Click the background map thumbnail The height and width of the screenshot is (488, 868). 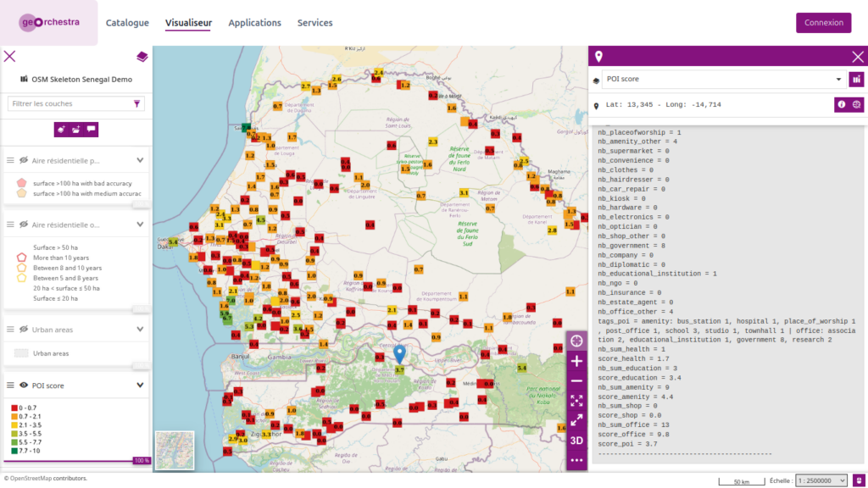pyautogui.click(x=175, y=451)
